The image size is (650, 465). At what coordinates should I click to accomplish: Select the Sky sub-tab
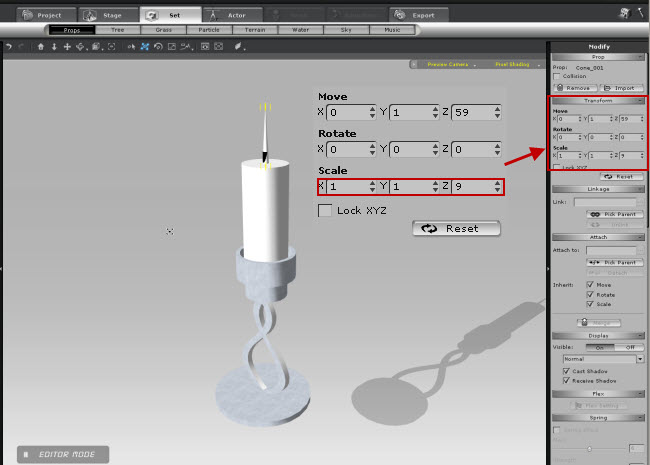(x=346, y=30)
